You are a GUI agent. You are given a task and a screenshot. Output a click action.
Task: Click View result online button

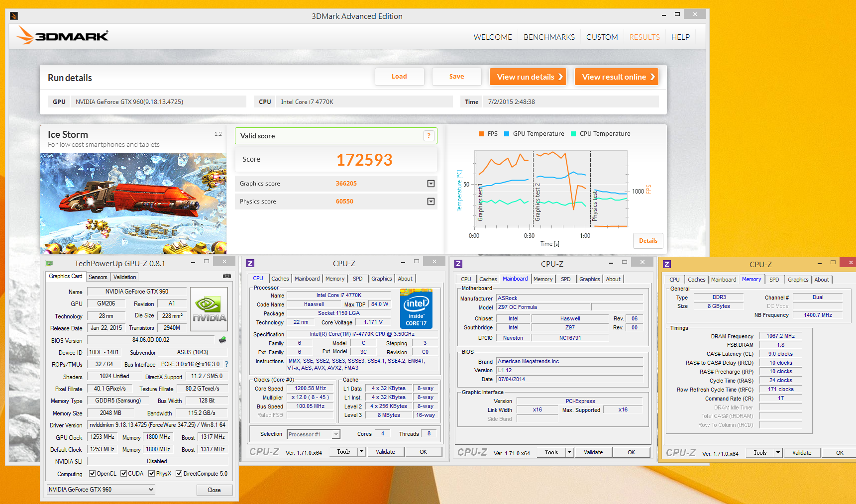(x=617, y=77)
